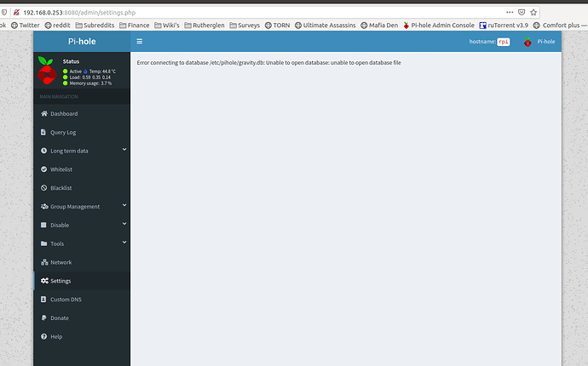Click the Pi-hole user menu in header
The width and height of the screenshot is (588, 366).
click(x=539, y=42)
